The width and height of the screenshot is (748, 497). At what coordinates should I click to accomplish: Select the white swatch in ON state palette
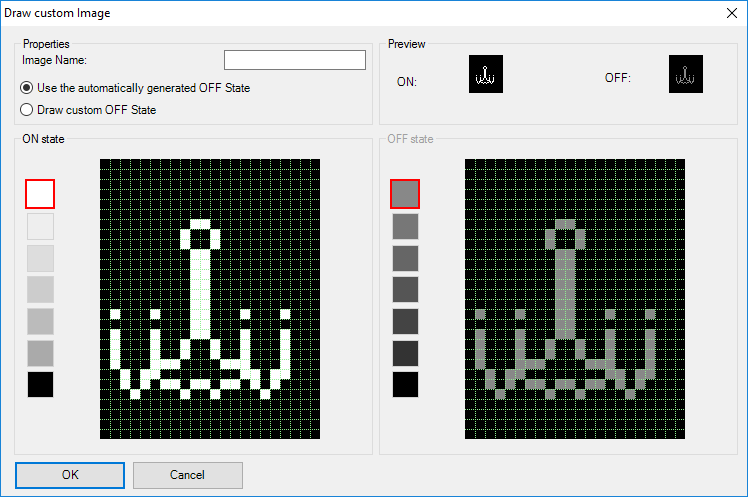[x=40, y=193]
